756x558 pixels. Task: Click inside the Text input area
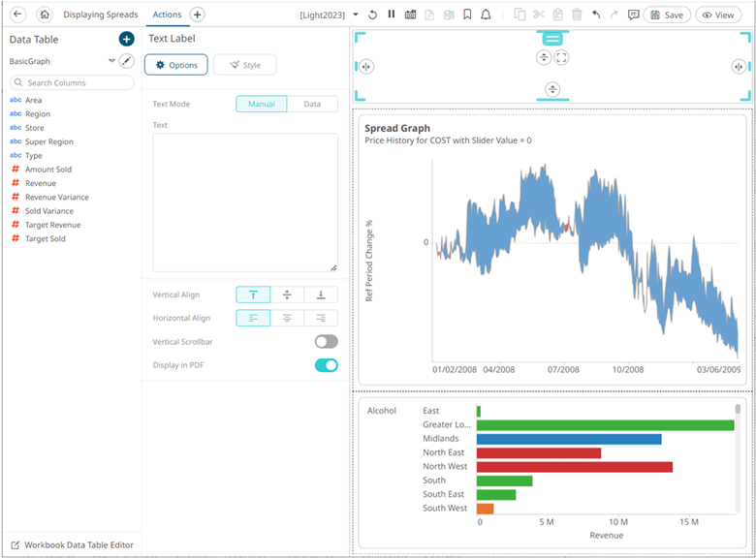[x=245, y=201]
